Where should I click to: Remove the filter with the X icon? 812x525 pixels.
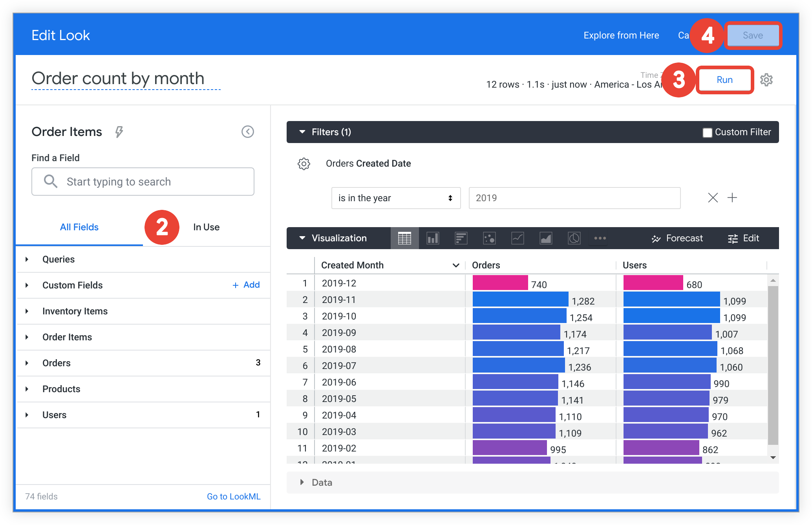tap(713, 198)
